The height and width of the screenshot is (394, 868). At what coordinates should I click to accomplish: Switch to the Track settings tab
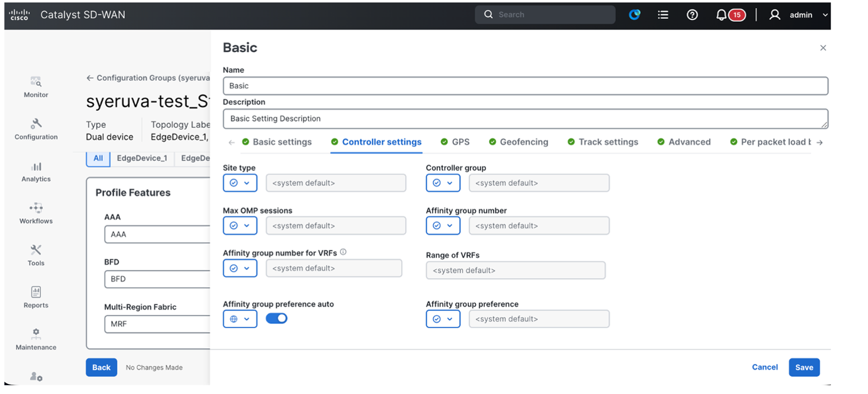point(603,142)
